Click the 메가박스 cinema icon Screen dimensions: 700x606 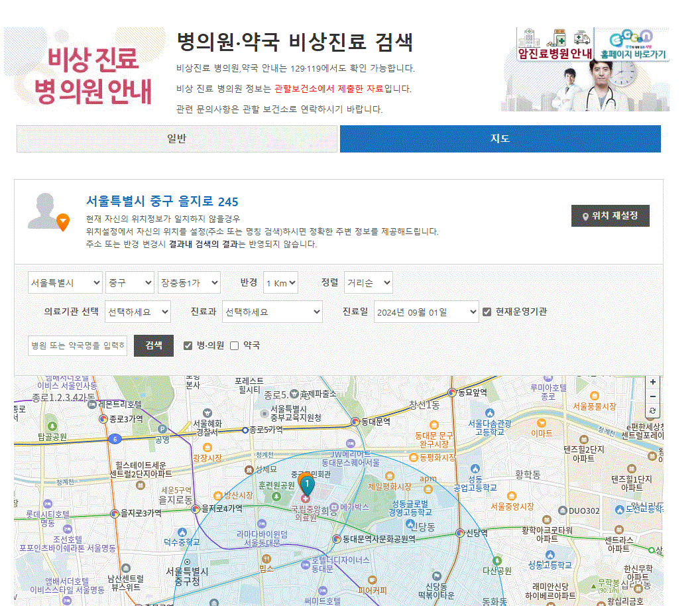pyautogui.click(x=334, y=507)
